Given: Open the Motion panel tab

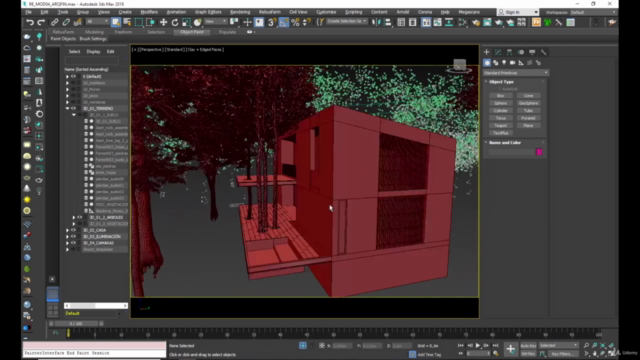Looking at the screenshot, I should tap(521, 52).
